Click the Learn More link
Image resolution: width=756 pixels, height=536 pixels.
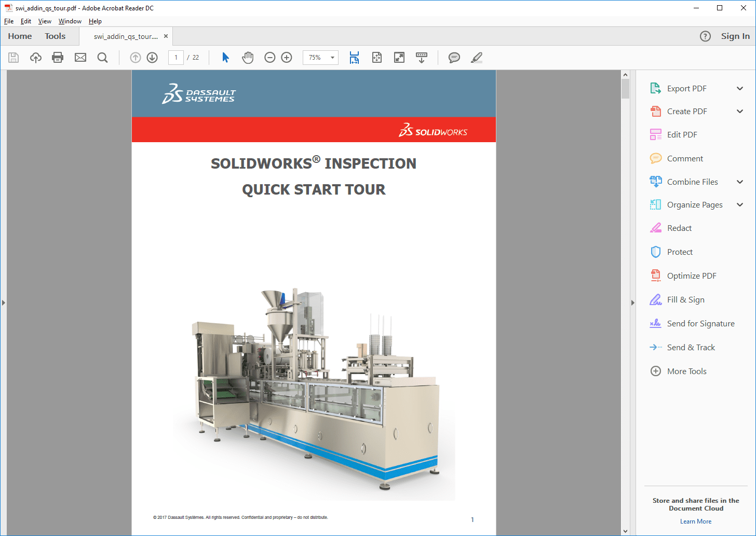[x=696, y=521]
